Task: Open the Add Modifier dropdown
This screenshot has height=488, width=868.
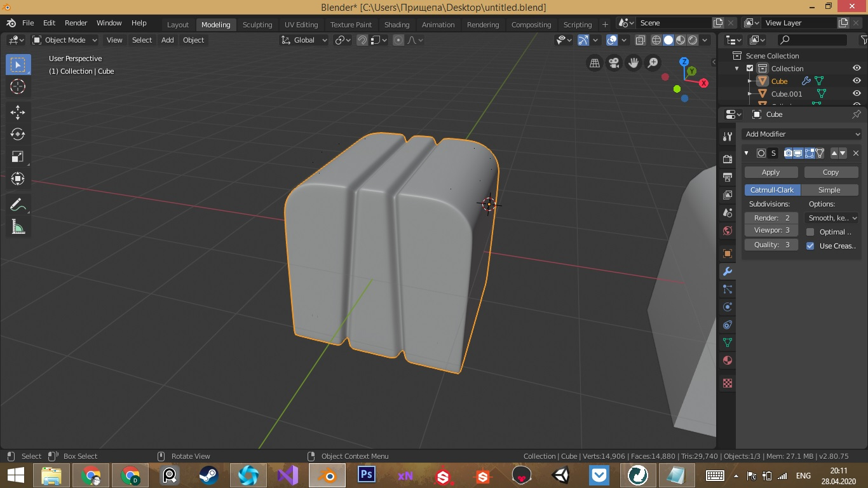Action: coord(802,134)
